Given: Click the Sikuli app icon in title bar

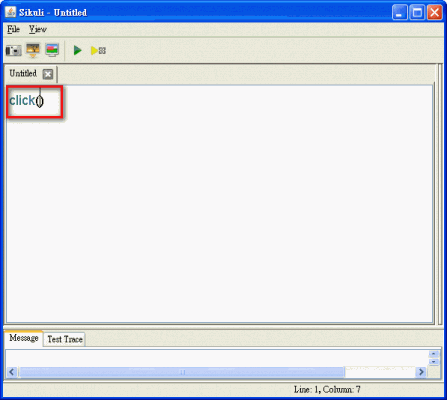Looking at the screenshot, I should tap(10, 12).
